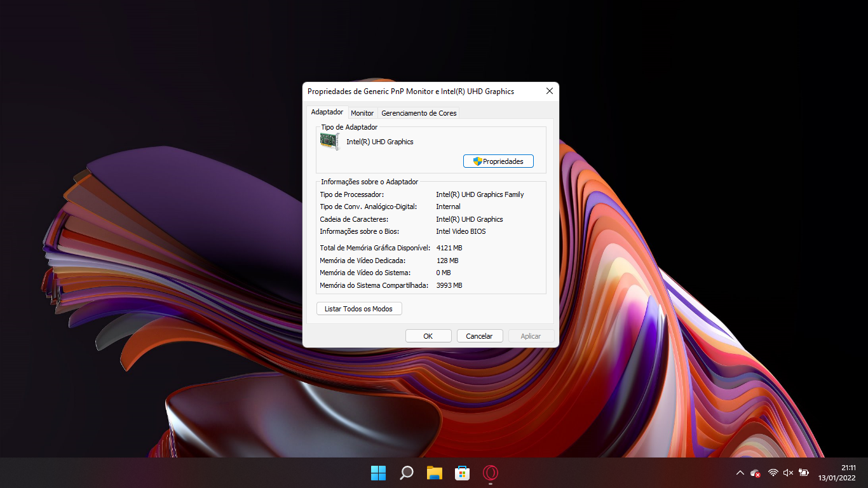The image size is (868, 488).
Task: Click Listar Todos os Modos button
Action: coord(359,309)
